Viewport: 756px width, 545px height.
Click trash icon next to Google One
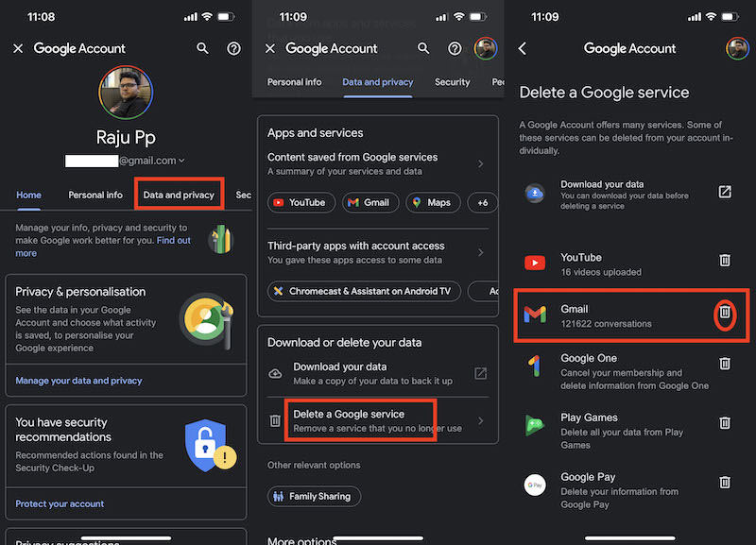[x=725, y=364]
